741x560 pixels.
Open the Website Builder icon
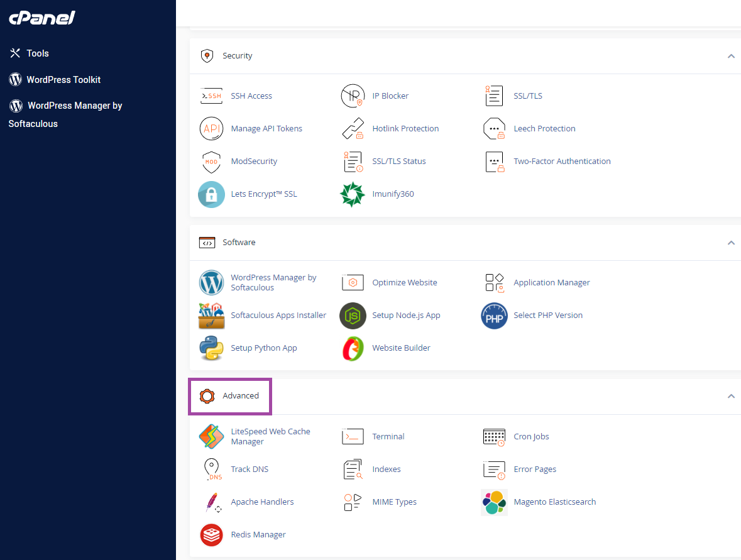(353, 348)
